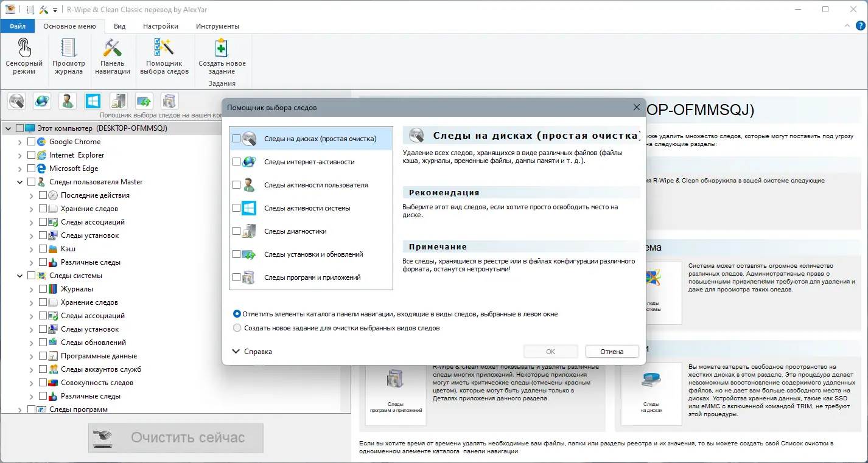Click the Следы аккаунтов служб icon
Image resolution: width=868 pixels, height=463 pixels.
[x=54, y=369]
